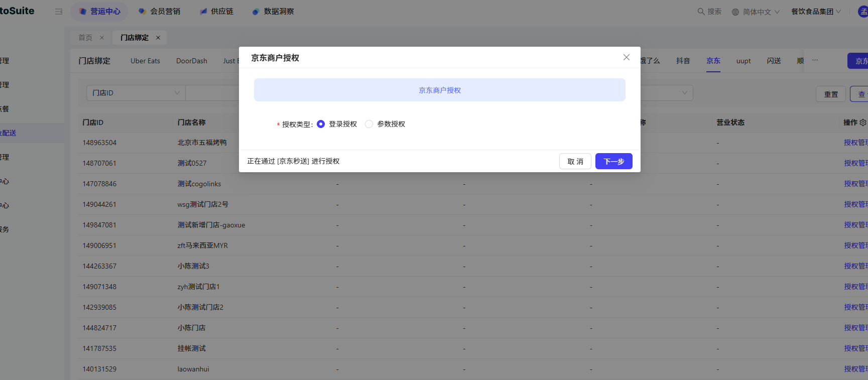This screenshot has height=380, width=868.
Task: Click the 取消 button
Action: pyautogui.click(x=575, y=161)
